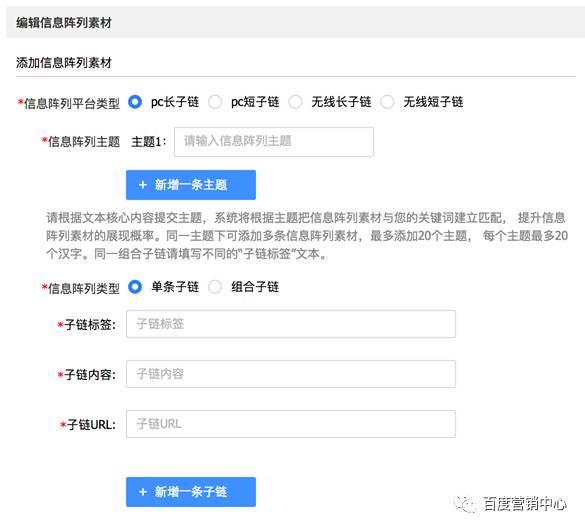The width and height of the screenshot is (585, 529).
Task: Click the WeChat logo icon in watermark
Action: point(465,504)
